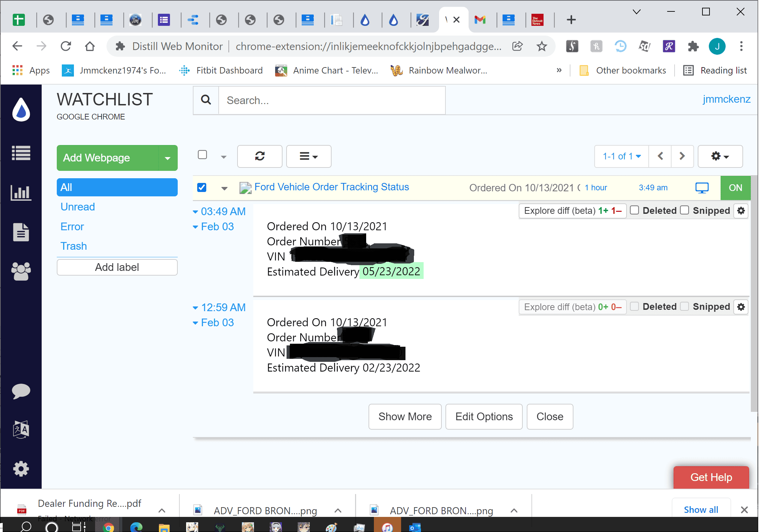Image resolution: width=774 pixels, height=532 pixels.
Task: Open the team users sidebar icon
Action: pos(21,271)
